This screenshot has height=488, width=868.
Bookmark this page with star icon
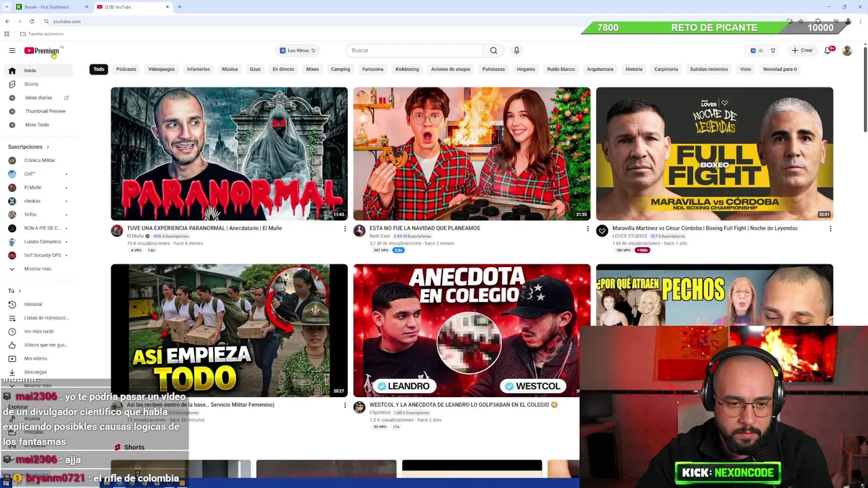coord(800,21)
